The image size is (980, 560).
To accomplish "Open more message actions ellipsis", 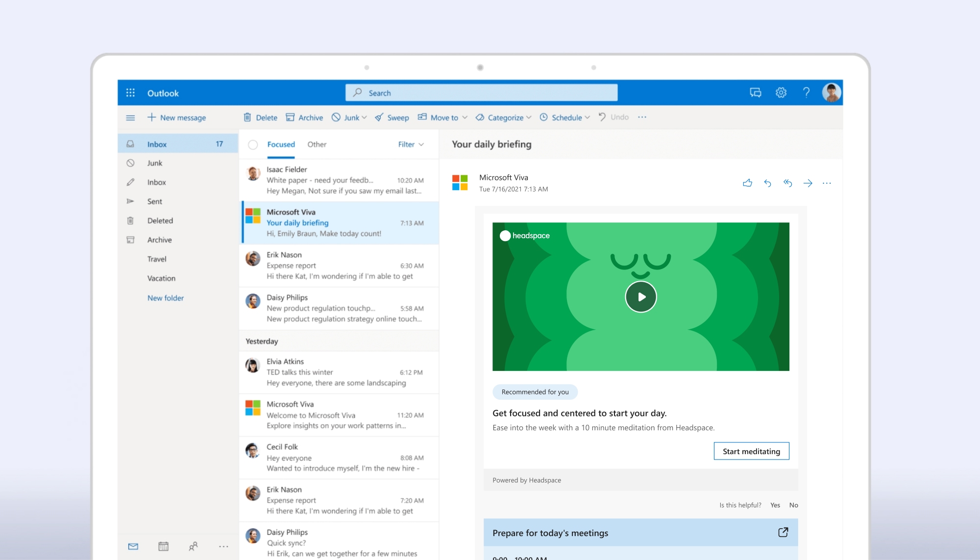I will [x=827, y=183].
